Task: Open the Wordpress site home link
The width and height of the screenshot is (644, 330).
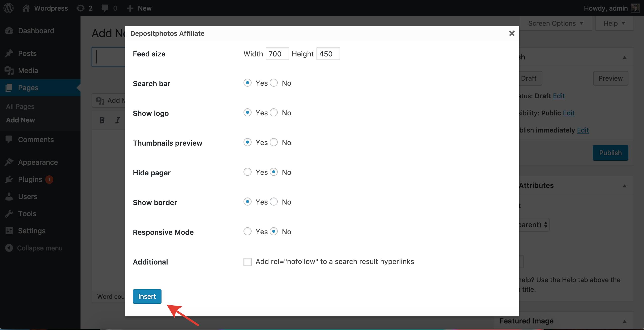Action: (x=45, y=8)
